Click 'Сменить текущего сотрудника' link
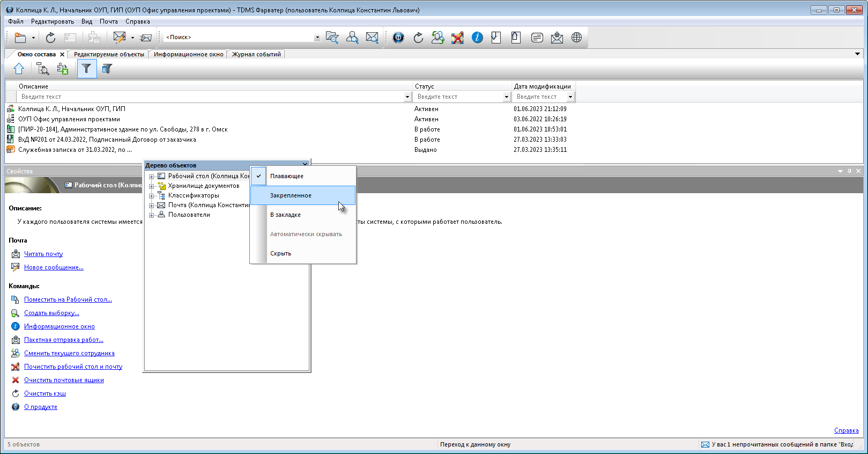 pos(69,353)
